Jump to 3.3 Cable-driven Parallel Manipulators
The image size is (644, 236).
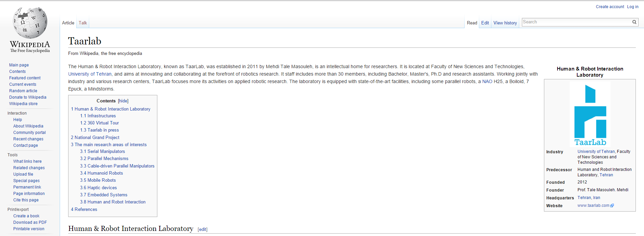pos(117,166)
